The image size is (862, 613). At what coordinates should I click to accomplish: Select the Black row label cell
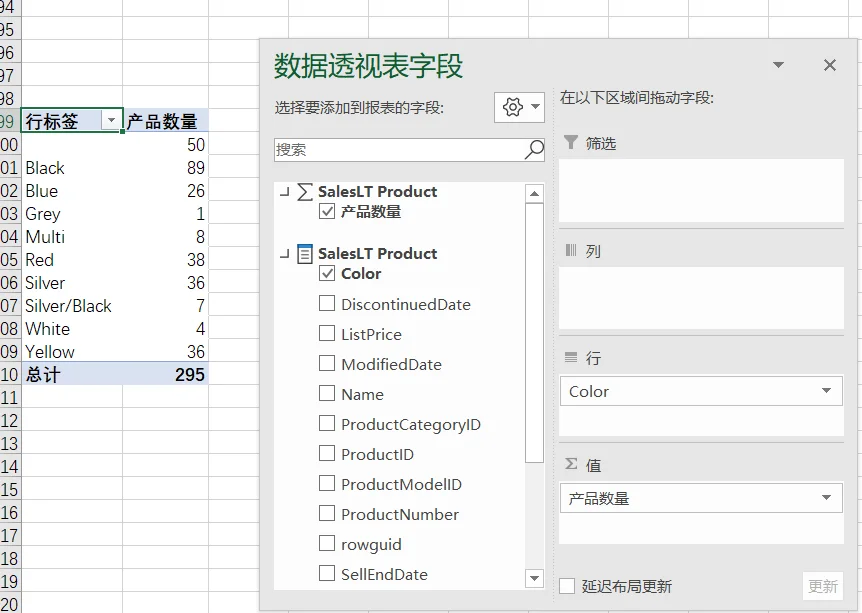[x=72, y=168]
